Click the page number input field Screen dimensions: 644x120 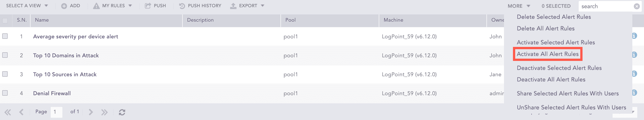[56, 112]
